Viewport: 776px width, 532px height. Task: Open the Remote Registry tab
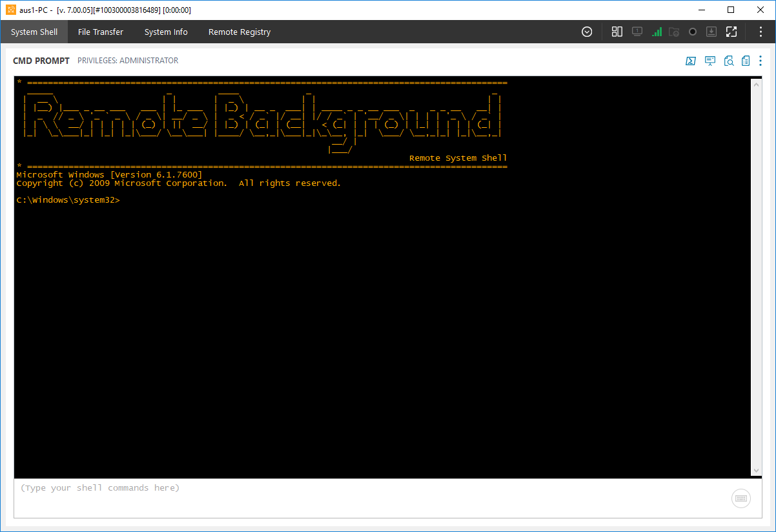[240, 31]
